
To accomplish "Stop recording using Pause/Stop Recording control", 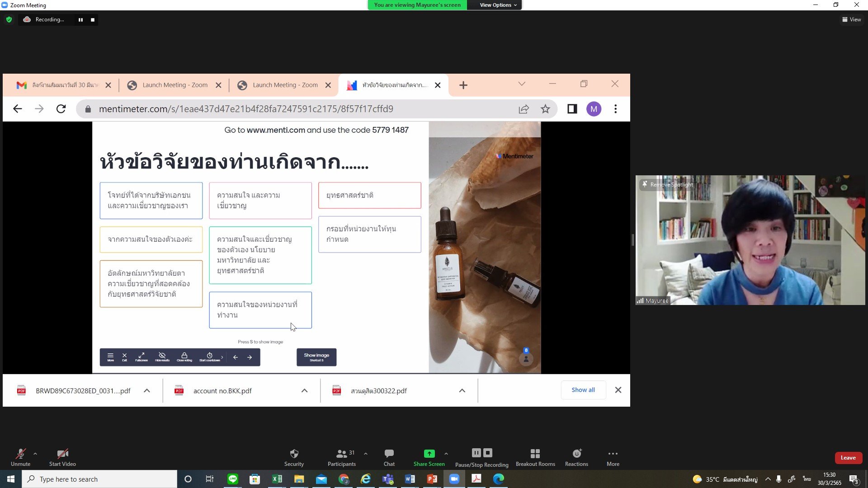I will tap(488, 453).
